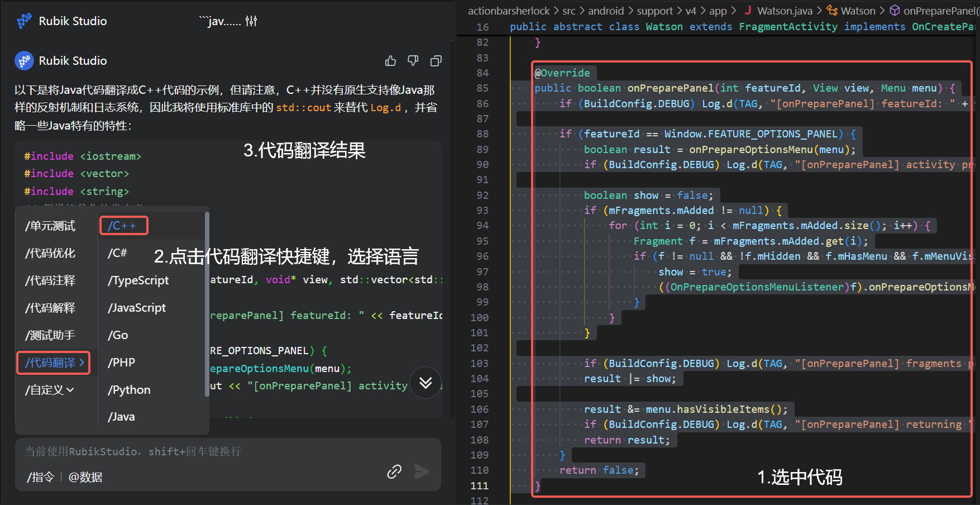This screenshot has width=980, height=505.
Task: Click 'return result;' on line 108
Action: (x=627, y=440)
